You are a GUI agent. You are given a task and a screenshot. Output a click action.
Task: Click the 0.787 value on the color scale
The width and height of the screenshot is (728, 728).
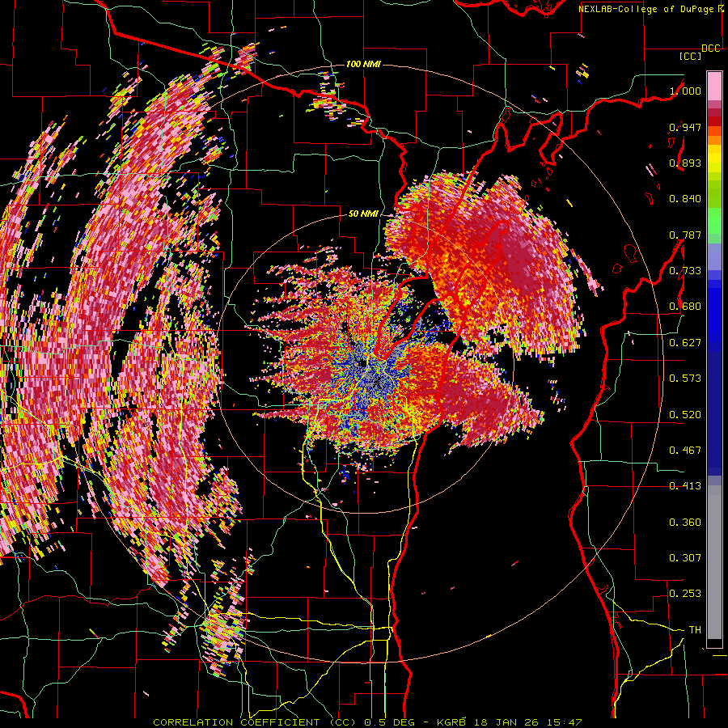click(685, 235)
